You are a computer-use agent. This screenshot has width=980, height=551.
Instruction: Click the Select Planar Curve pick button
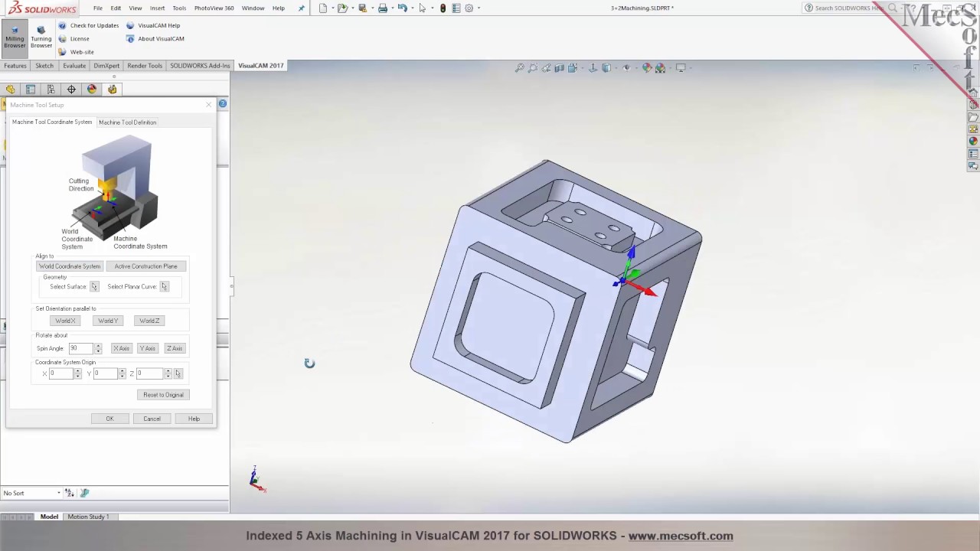(164, 286)
